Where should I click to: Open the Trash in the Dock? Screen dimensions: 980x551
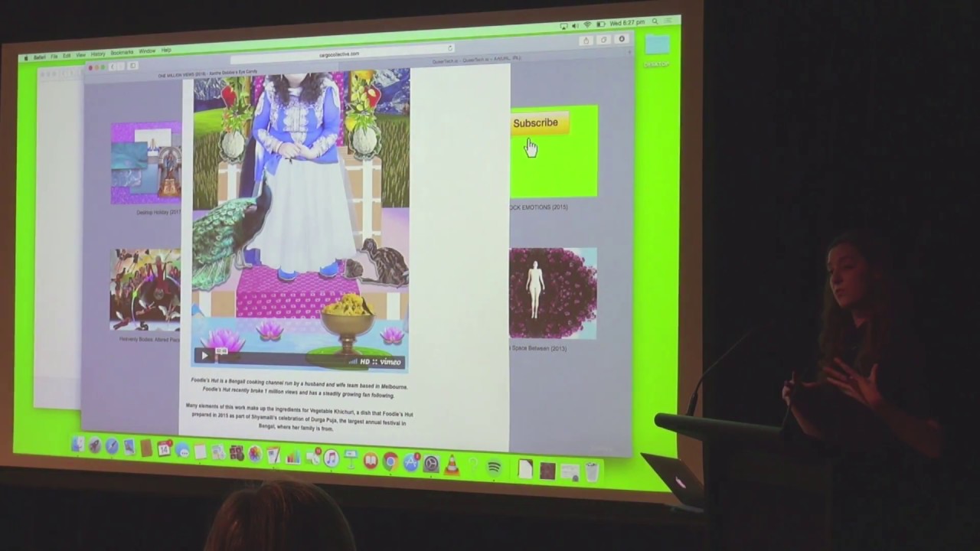[x=592, y=472]
